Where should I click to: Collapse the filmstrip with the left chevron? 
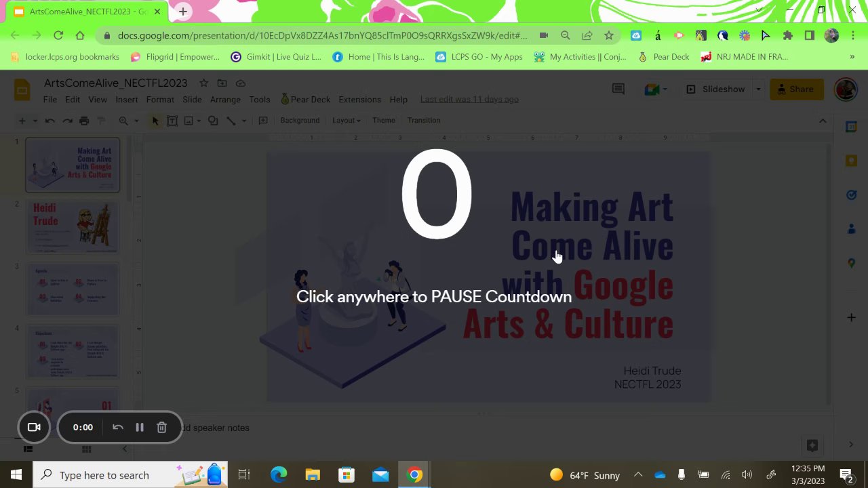pyautogui.click(x=124, y=449)
